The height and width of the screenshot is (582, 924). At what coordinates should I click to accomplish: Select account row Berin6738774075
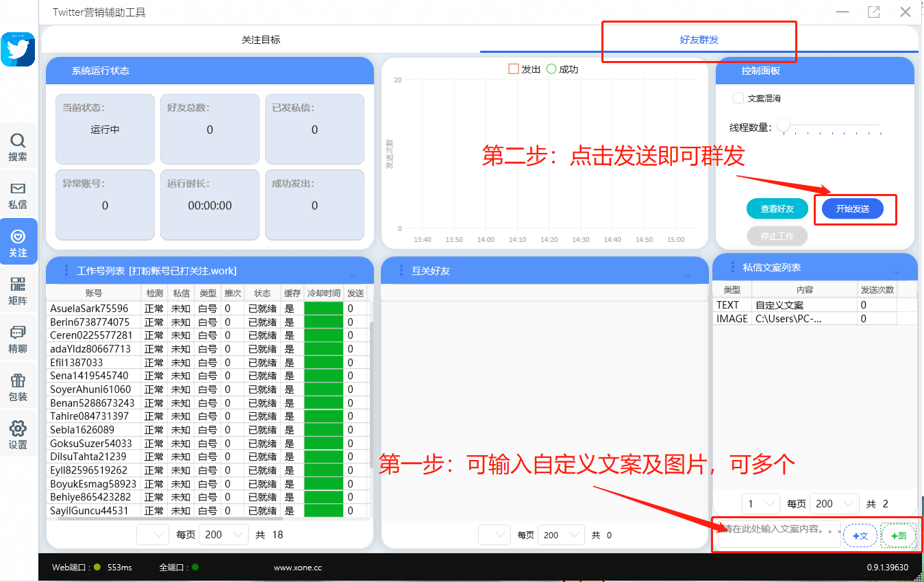click(x=208, y=322)
